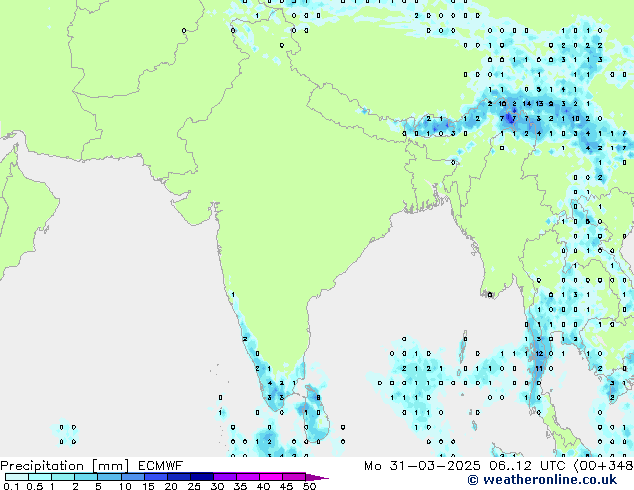Screen dimensions: 634x490
Task: Click the legend scale label '30'
Action: tap(217, 486)
